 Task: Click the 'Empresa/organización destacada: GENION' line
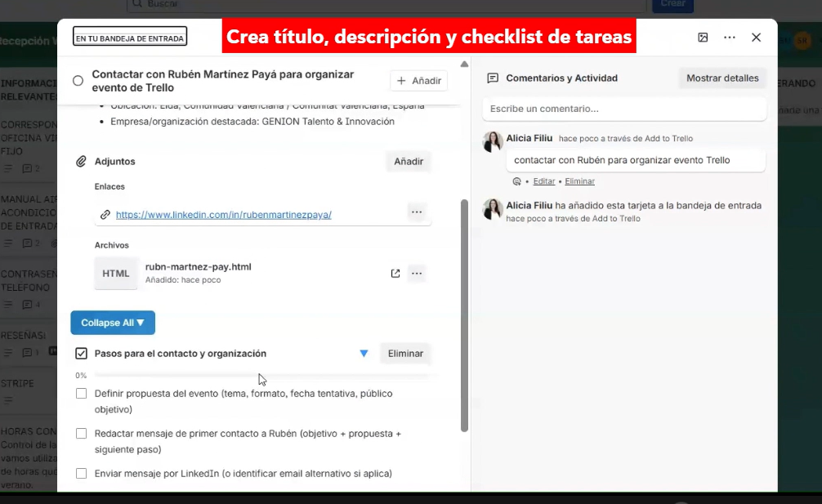[252, 122]
